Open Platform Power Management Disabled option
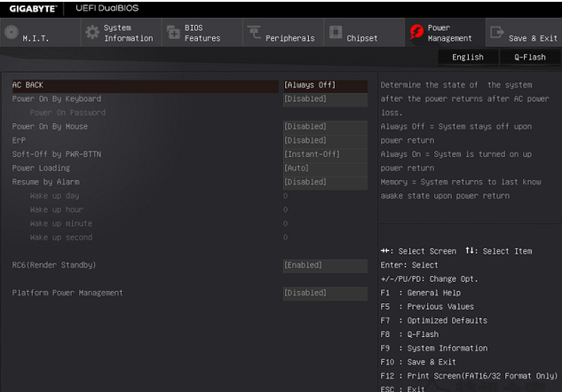This screenshot has height=392, width=562. (325, 294)
